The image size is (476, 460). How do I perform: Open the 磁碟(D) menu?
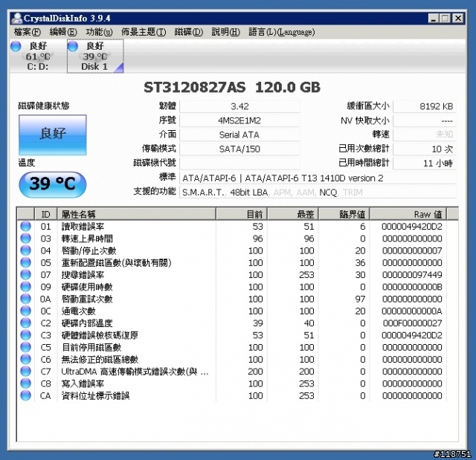188,32
